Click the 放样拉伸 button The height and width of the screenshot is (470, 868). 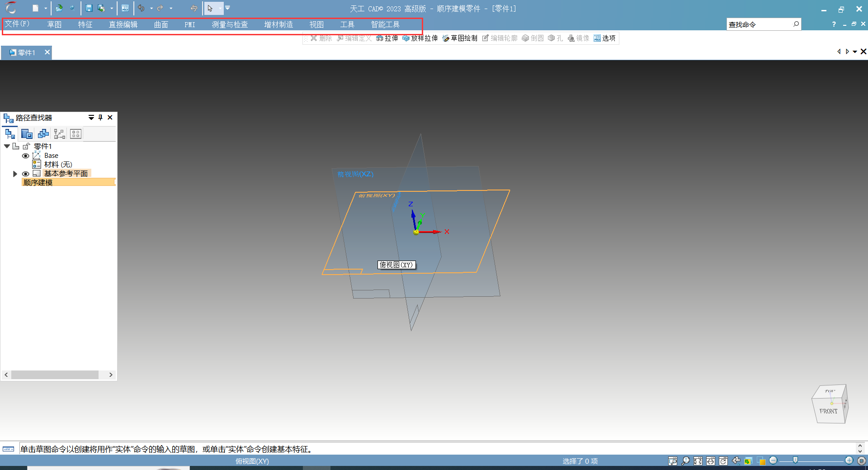pyautogui.click(x=420, y=38)
